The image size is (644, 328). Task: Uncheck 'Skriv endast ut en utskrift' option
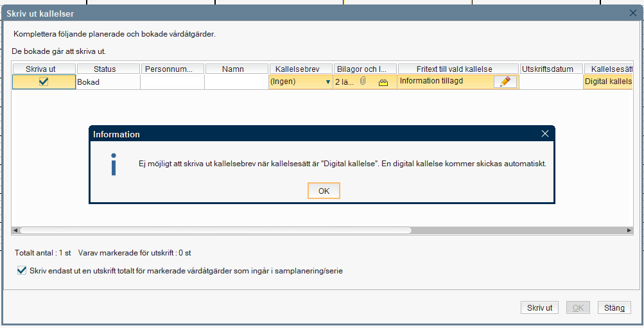[22, 271]
